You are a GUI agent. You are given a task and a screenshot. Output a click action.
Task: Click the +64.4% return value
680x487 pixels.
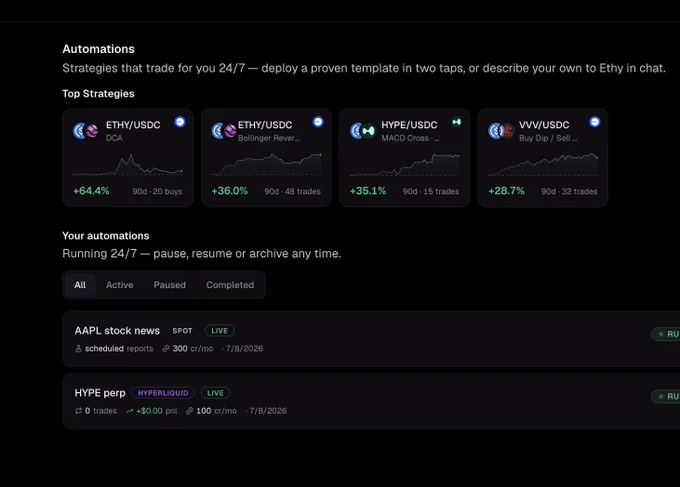[91, 191]
